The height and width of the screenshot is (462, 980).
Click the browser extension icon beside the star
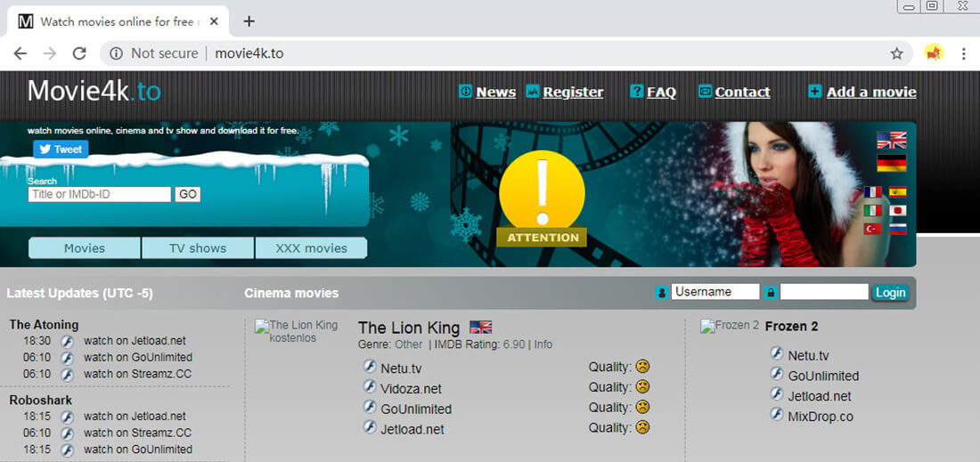tap(934, 53)
